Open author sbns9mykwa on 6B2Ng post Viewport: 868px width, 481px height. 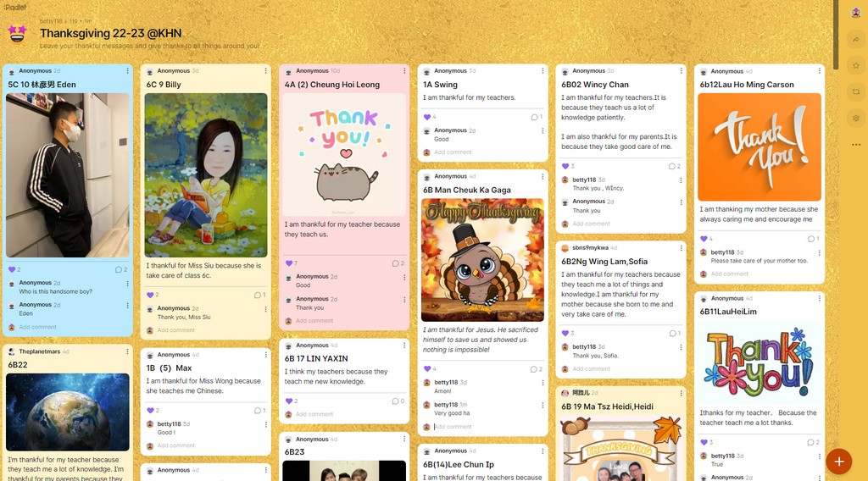pyautogui.click(x=590, y=247)
